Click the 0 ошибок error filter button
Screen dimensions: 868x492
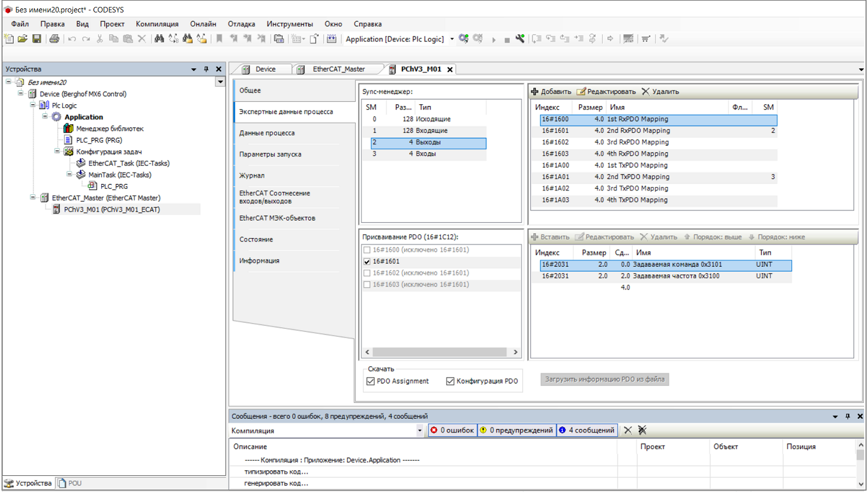tap(452, 430)
